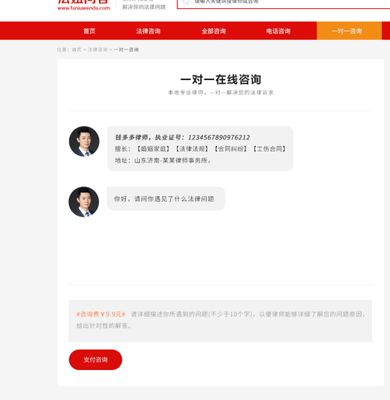390x400 pixels.
Task: Click the slogan 解决你的法律问题 beside logo
Action: click(x=144, y=7)
